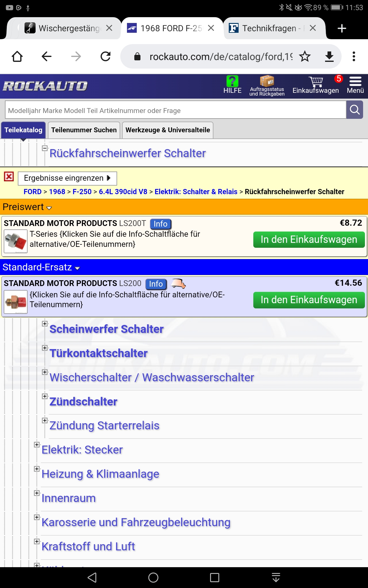368x588 pixels.
Task: Tap Android back navigation button
Action: point(92,578)
